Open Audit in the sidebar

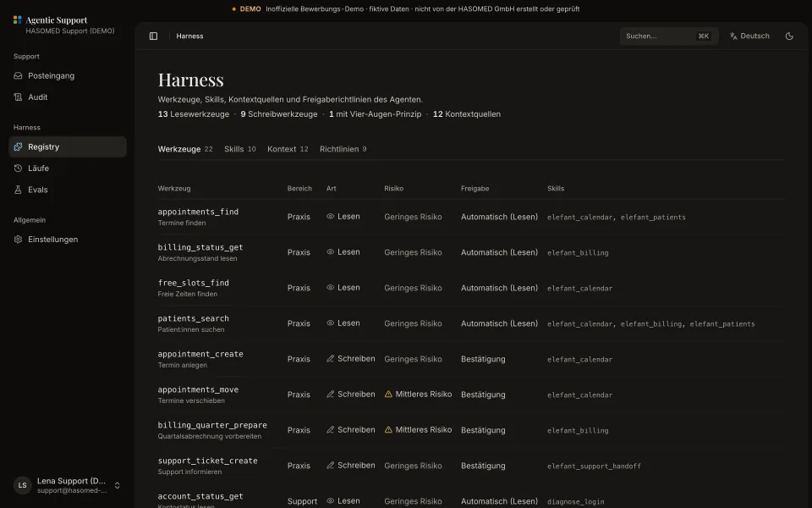(x=68, y=97)
